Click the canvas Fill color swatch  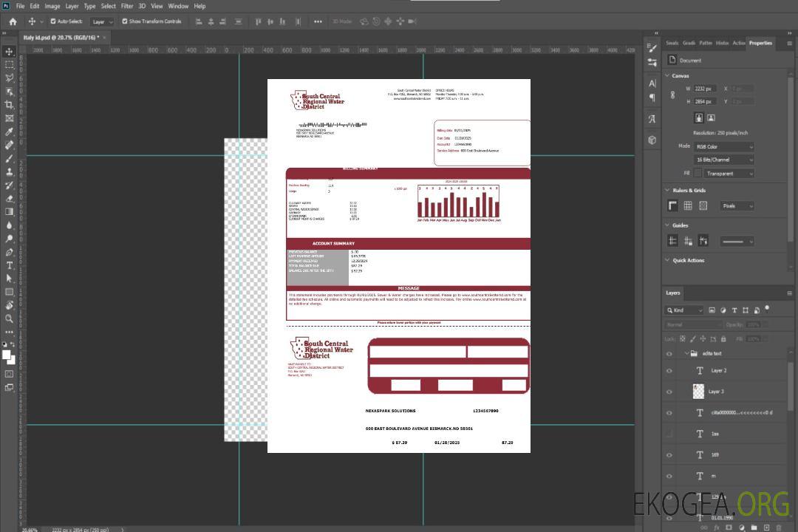[x=698, y=173]
